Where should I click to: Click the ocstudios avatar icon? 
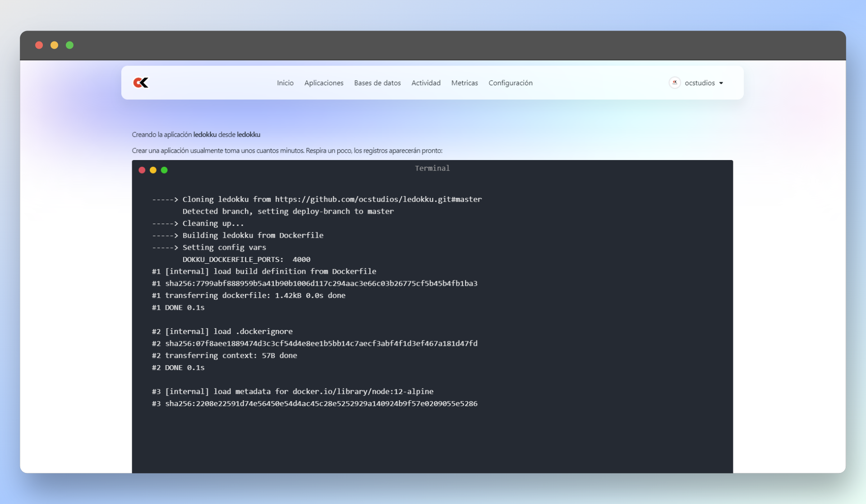675,82
